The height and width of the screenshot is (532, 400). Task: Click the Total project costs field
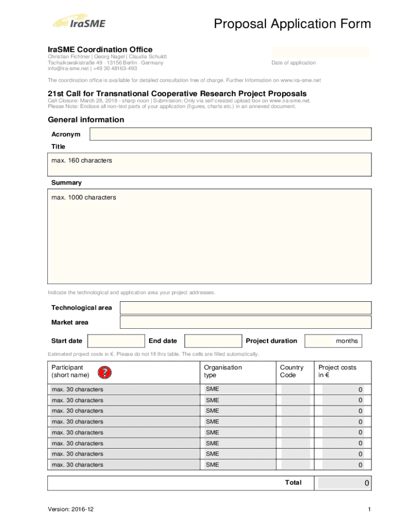(x=344, y=483)
